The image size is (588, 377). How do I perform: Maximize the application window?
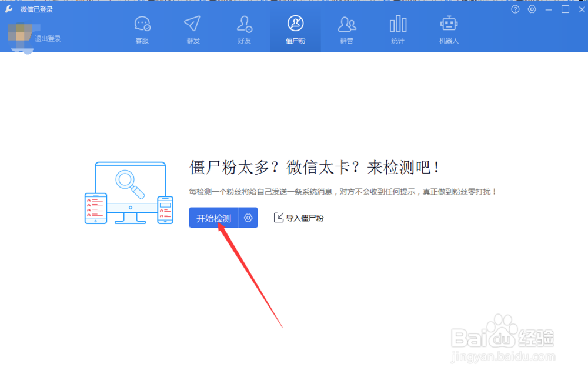564,9
